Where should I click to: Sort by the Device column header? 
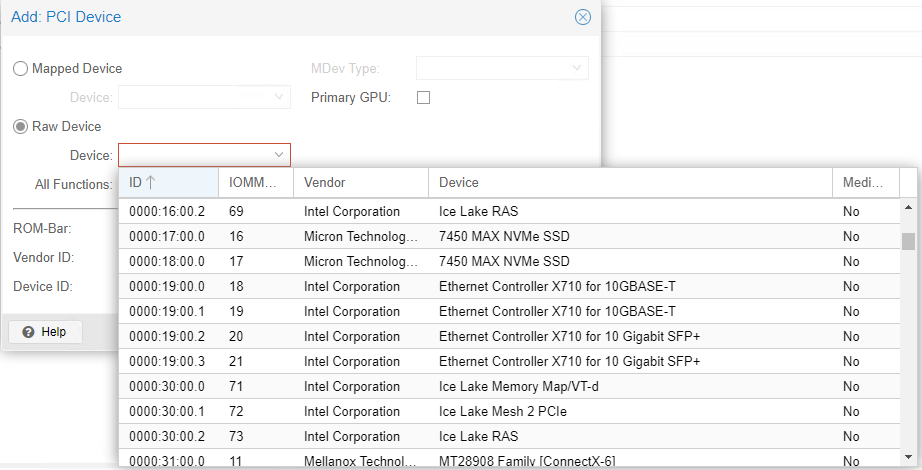[x=630, y=182]
